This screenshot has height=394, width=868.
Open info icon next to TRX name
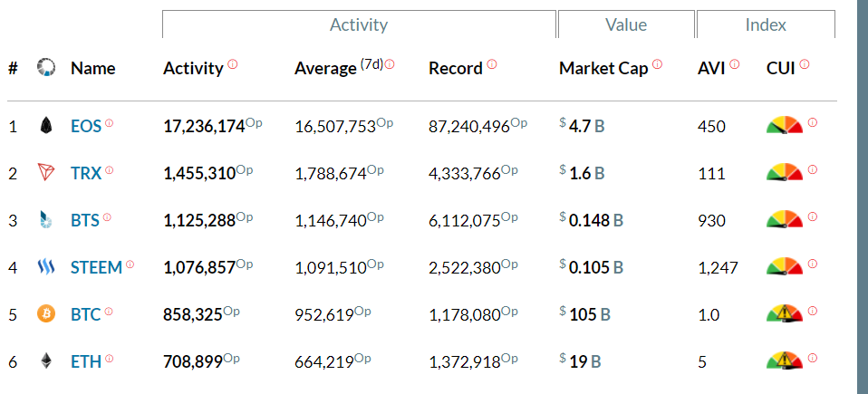pos(109,170)
